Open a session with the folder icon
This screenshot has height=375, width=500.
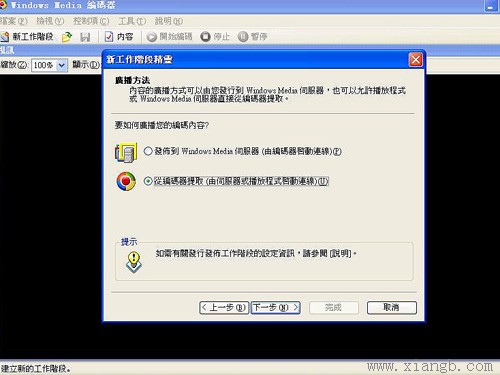point(67,36)
